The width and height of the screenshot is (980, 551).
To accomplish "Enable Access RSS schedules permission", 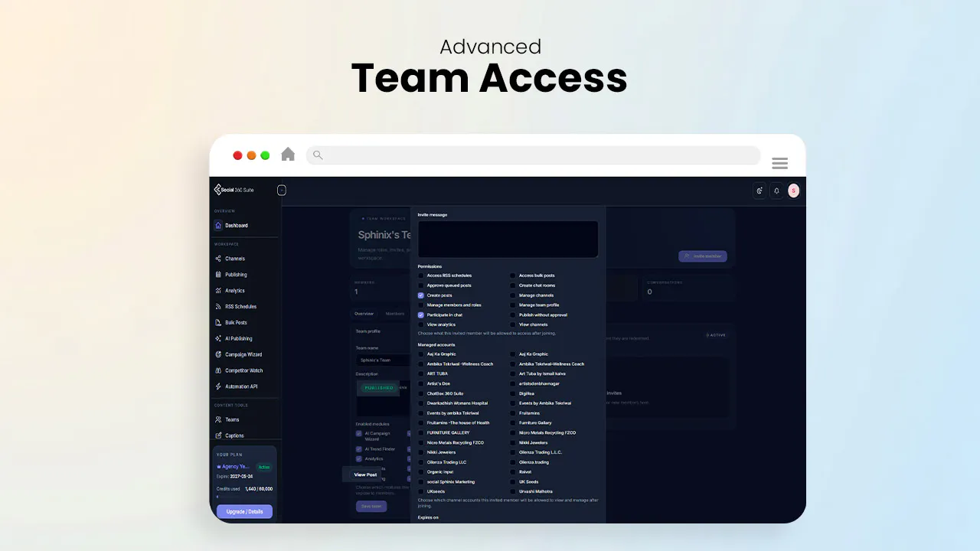I will tap(421, 275).
